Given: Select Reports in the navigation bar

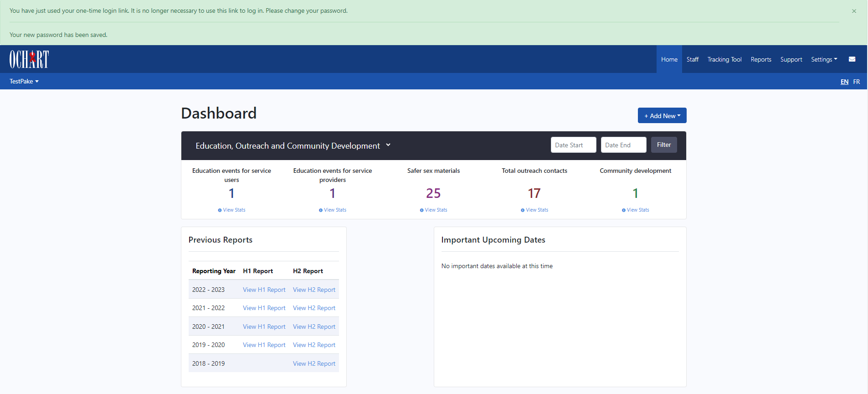Looking at the screenshot, I should coord(760,59).
